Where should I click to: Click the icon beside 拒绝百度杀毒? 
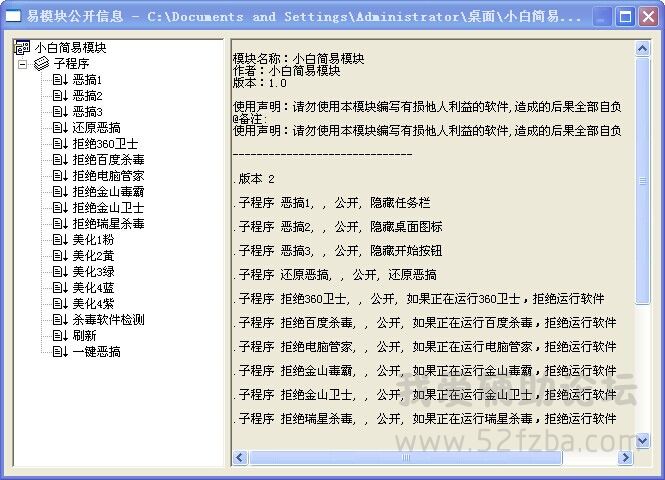[60, 160]
